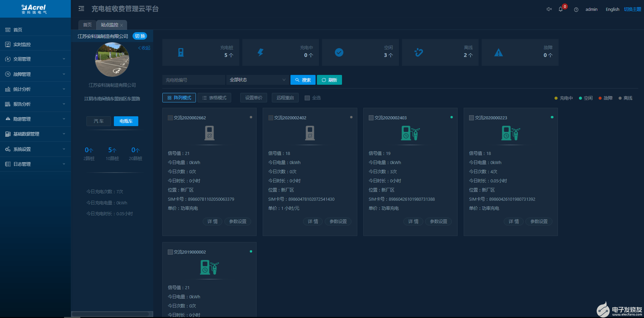The height and width of the screenshot is (318, 644).
Task: Switch vehicle type to 汽车
Action: [99, 121]
